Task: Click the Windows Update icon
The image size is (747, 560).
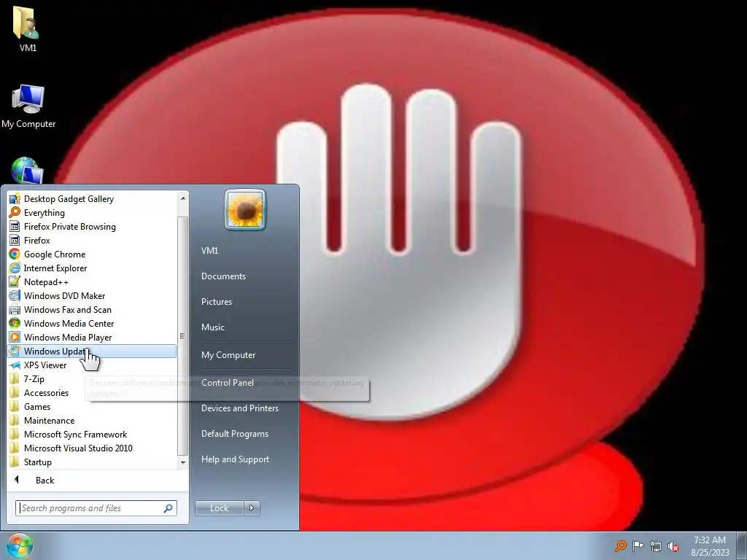Action: click(15, 351)
